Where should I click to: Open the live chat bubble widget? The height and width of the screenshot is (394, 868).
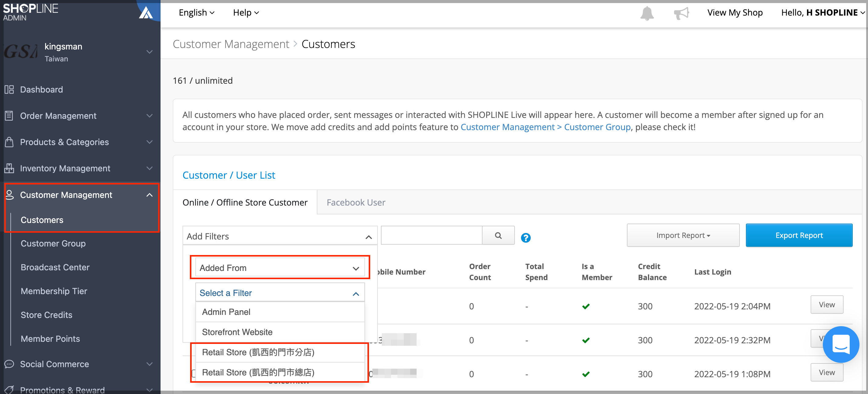[x=841, y=345]
